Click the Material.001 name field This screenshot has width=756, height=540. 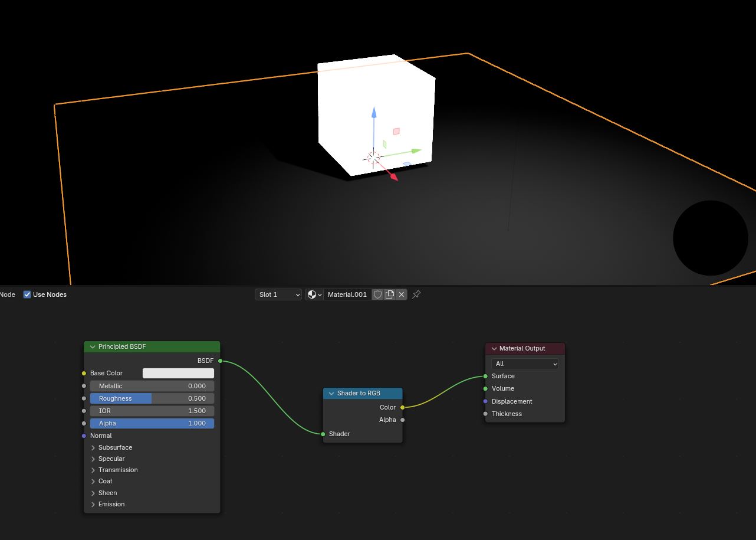click(347, 294)
